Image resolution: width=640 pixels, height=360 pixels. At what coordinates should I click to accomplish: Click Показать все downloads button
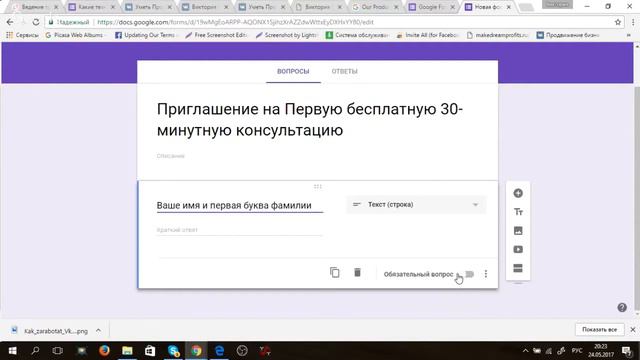point(599,329)
